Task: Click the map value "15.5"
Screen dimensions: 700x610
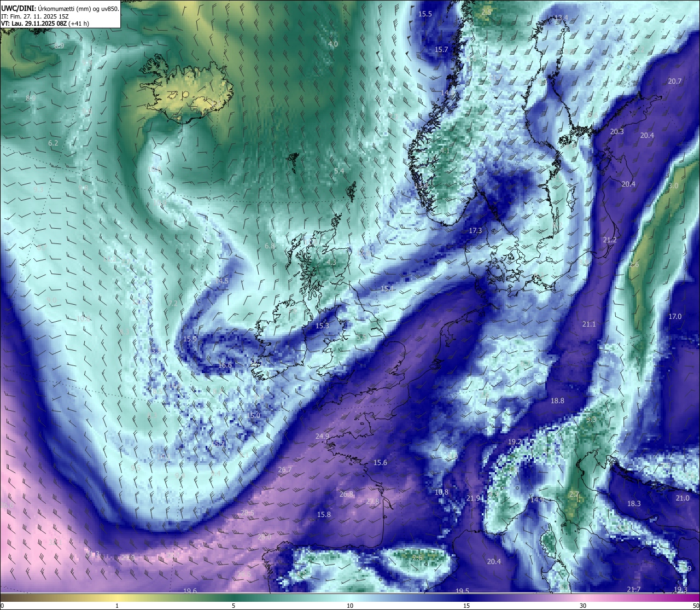Action: pyautogui.click(x=425, y=14)
